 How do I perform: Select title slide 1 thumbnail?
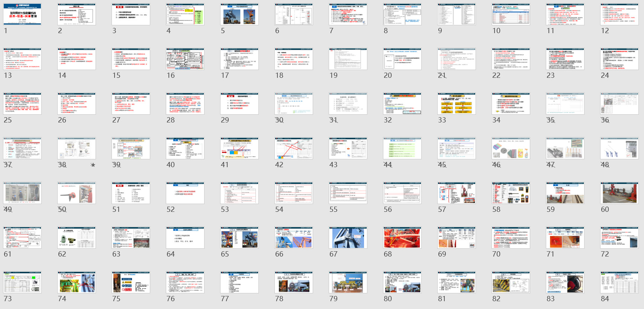click(x=22, y=15)
